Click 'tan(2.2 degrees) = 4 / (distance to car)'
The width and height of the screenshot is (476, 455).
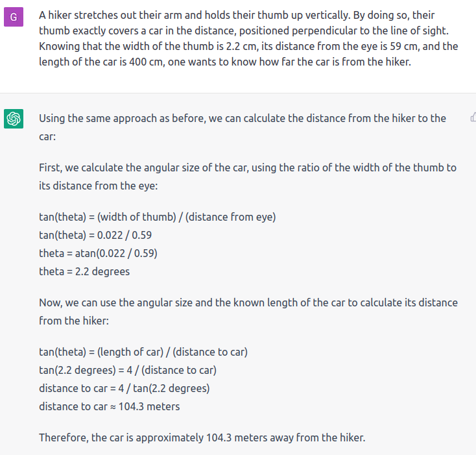click(128, 370)
